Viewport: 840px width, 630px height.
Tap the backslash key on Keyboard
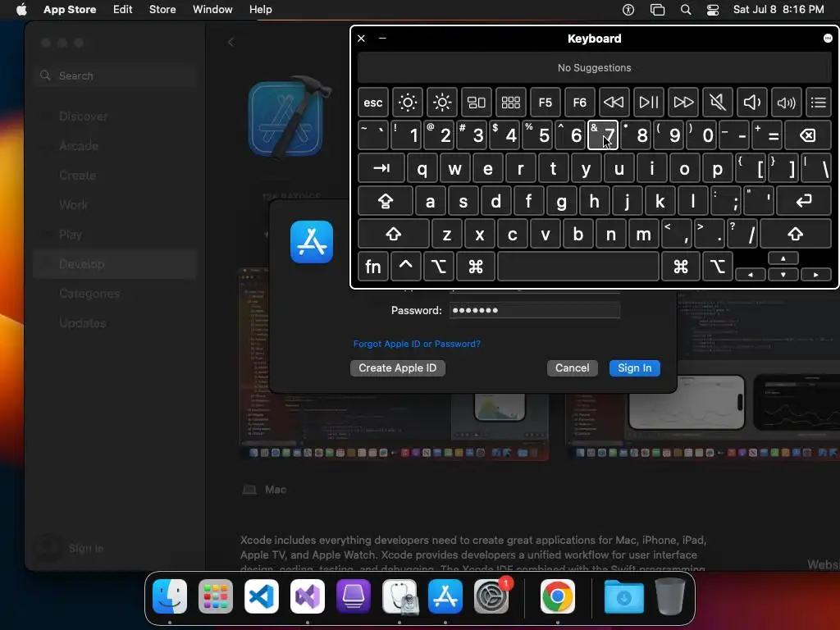click(816, 168)
